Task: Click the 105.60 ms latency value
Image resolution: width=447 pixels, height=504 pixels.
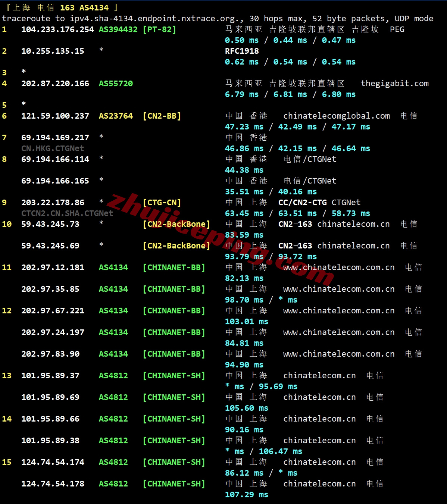Action: [x=247, y=408]
